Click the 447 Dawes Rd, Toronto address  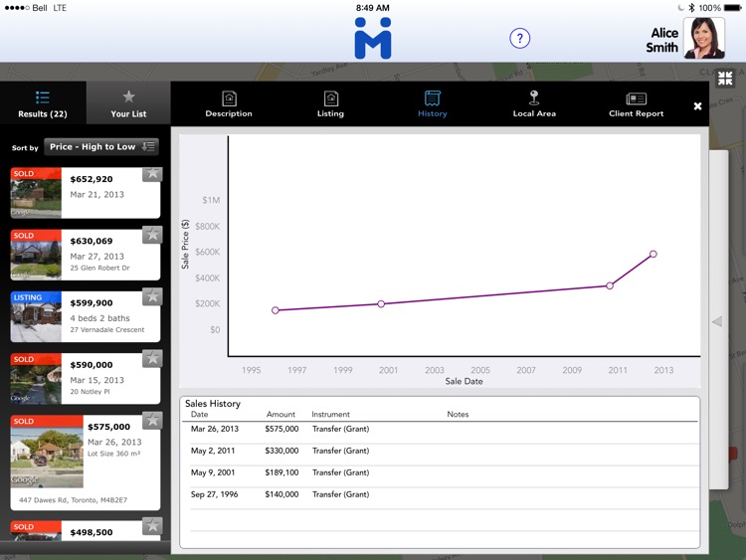click(74, 500)
